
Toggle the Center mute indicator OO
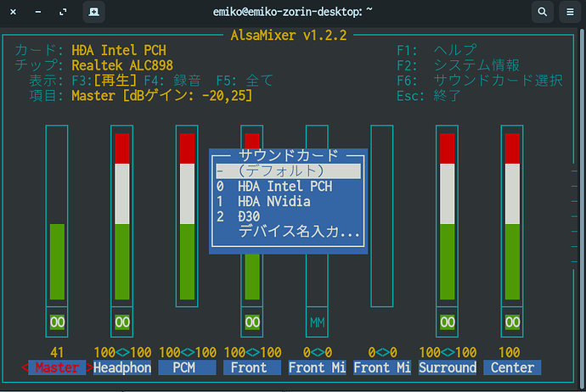coord(512,322)
